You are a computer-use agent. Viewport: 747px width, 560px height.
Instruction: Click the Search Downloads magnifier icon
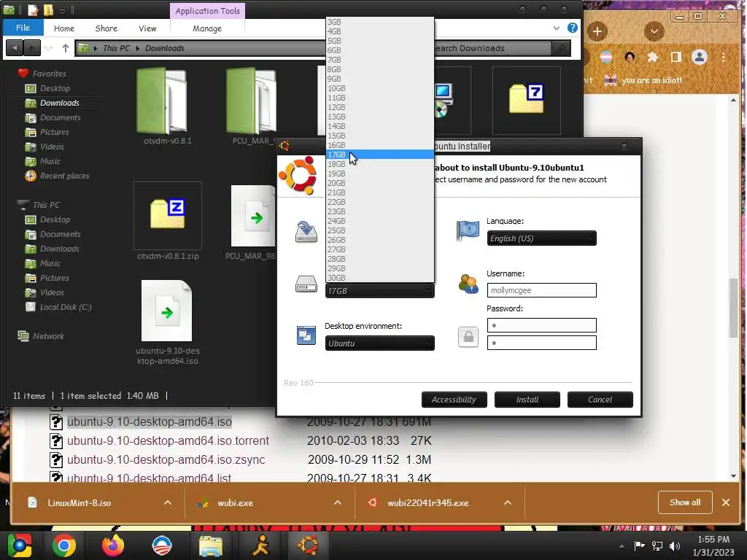coord(561,48)
